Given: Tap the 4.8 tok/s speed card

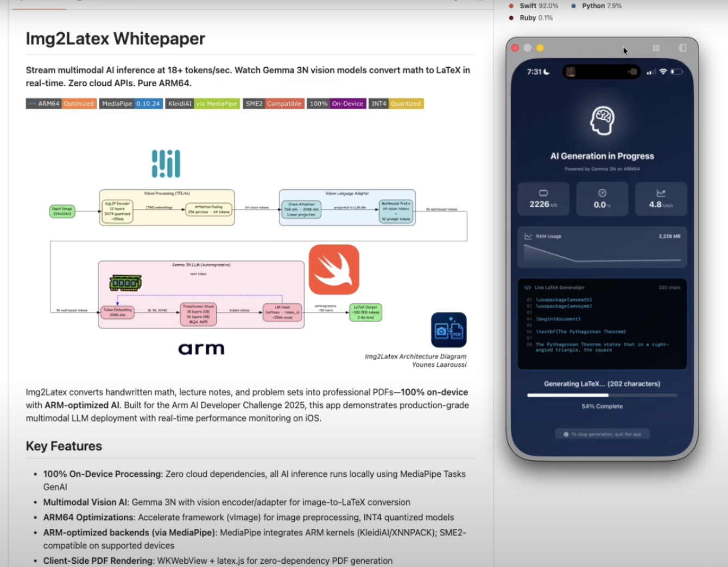Looking at the screenshot, I should click(x=661, y=199).
